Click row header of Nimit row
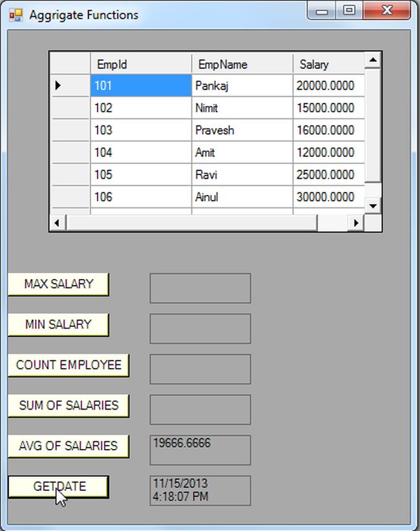 point(70,108)
